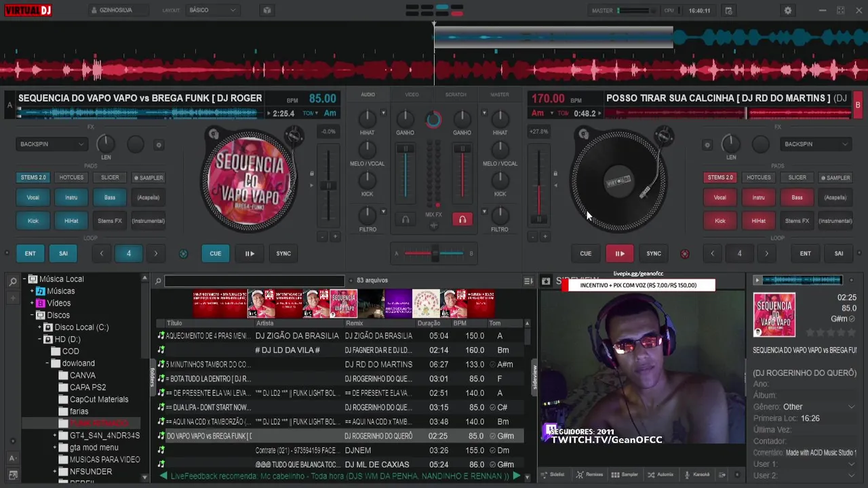
Task: Click the recording icon next to clock
Action: coord(728,10)
